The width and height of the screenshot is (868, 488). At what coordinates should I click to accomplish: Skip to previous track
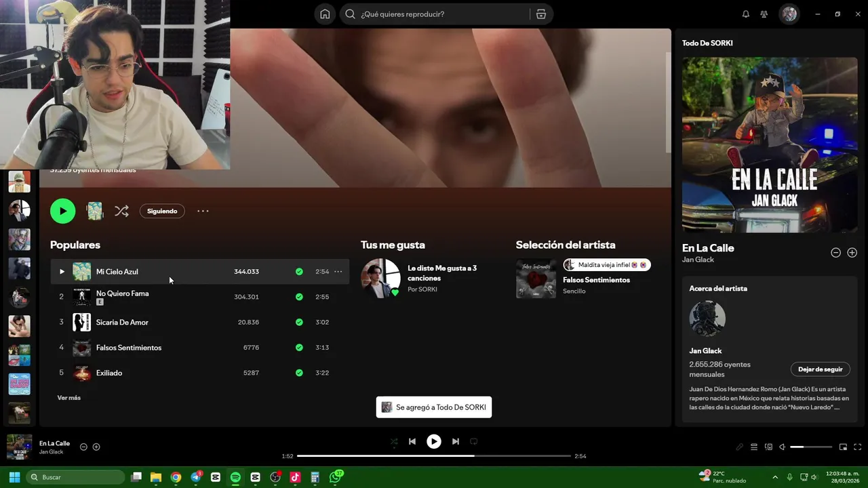tap(412, 441)
